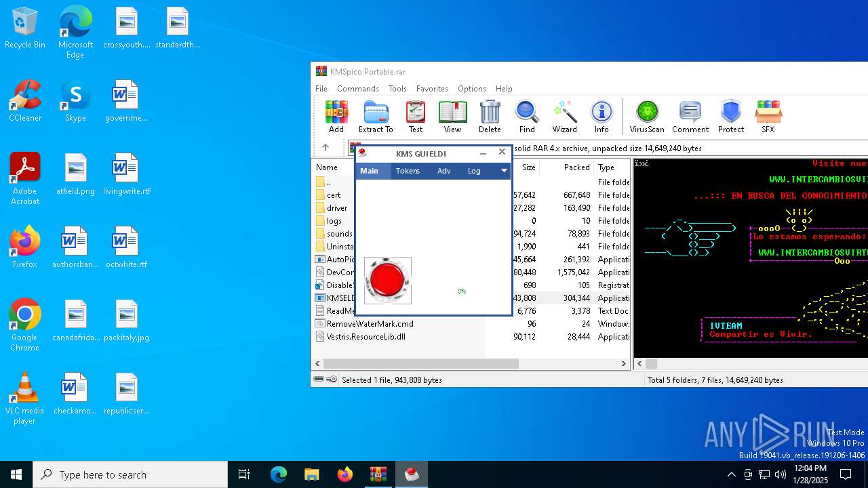Click the Comment toolbar icon
Viewport: 868px width, 488px height.
coord(690,117)
